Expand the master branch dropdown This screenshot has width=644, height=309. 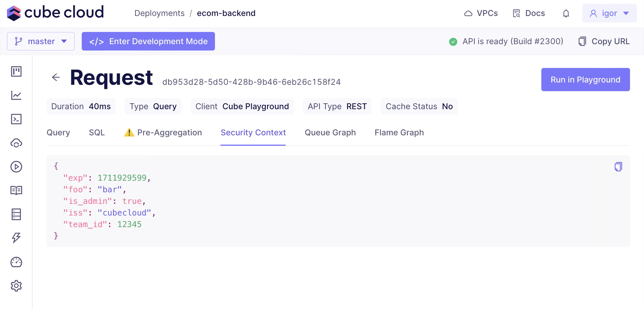pyautogui.click(x=41, y=41)
